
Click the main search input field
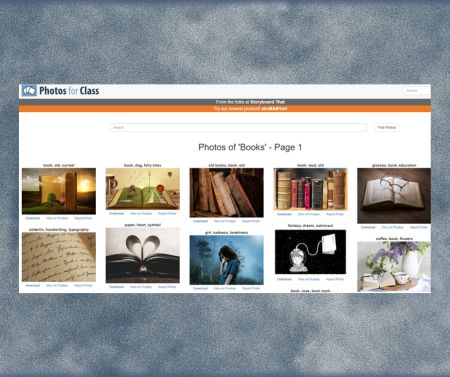tap(238, 127)
